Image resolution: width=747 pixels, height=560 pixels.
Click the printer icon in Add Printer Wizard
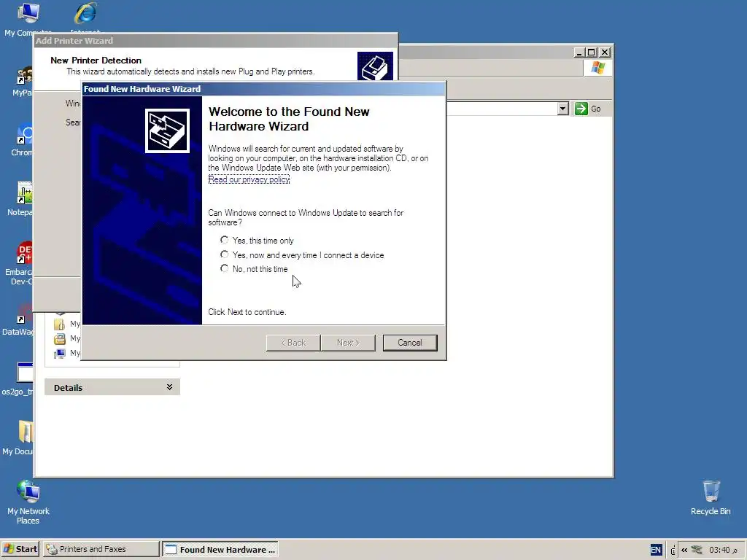(375, 66)
